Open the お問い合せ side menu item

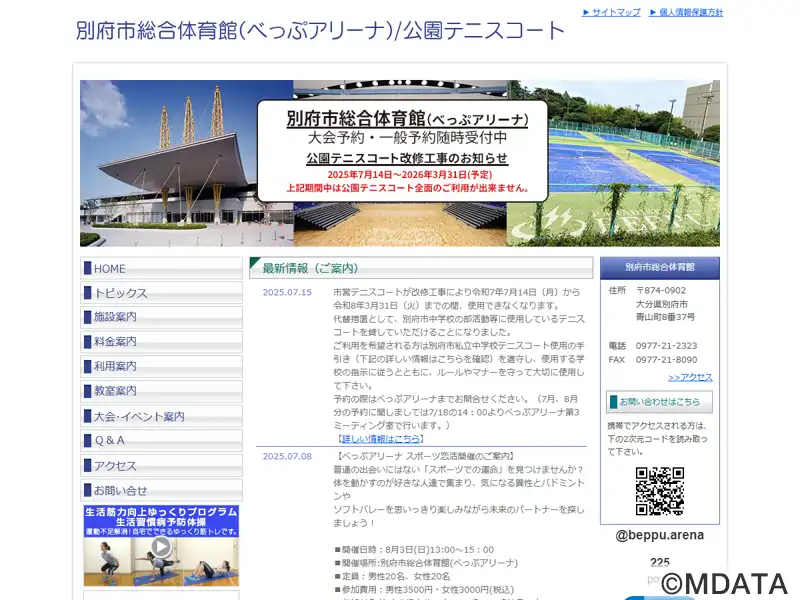(x=161, y=490)
